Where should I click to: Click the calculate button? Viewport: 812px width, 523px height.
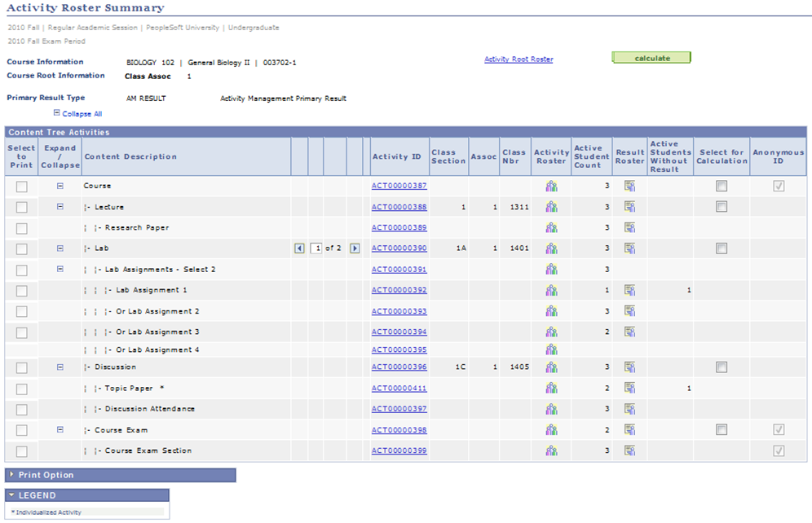651,57
